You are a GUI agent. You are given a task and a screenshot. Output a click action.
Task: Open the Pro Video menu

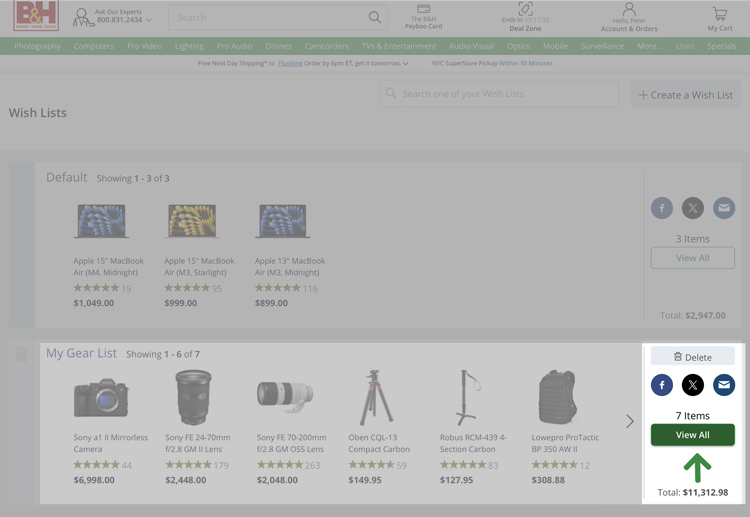[x=144, y=46]
